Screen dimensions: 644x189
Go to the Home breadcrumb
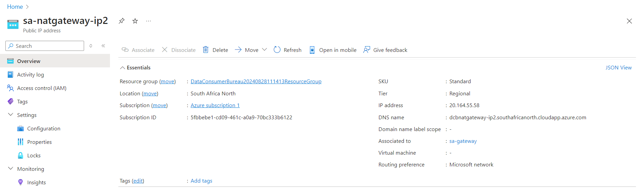click(x=15, y=7)
